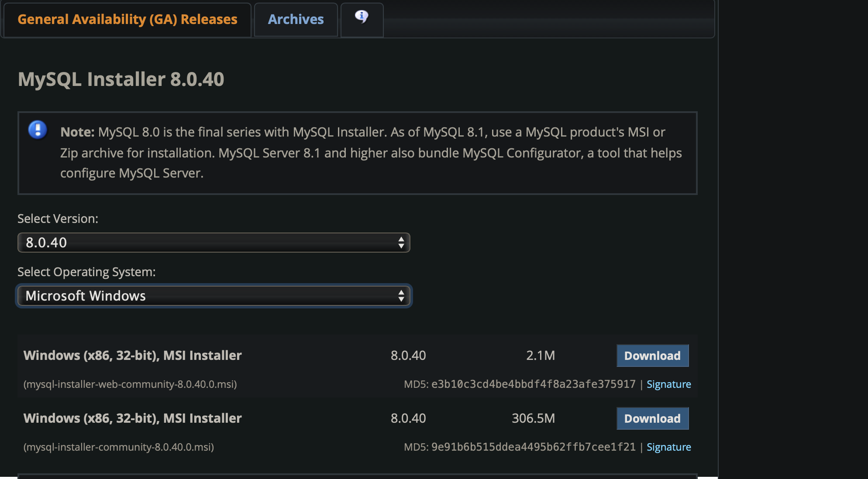This screenshot has height=479, width=868.
Task: Download the 306.5M community MSI installer
Action: coord(652,418)
